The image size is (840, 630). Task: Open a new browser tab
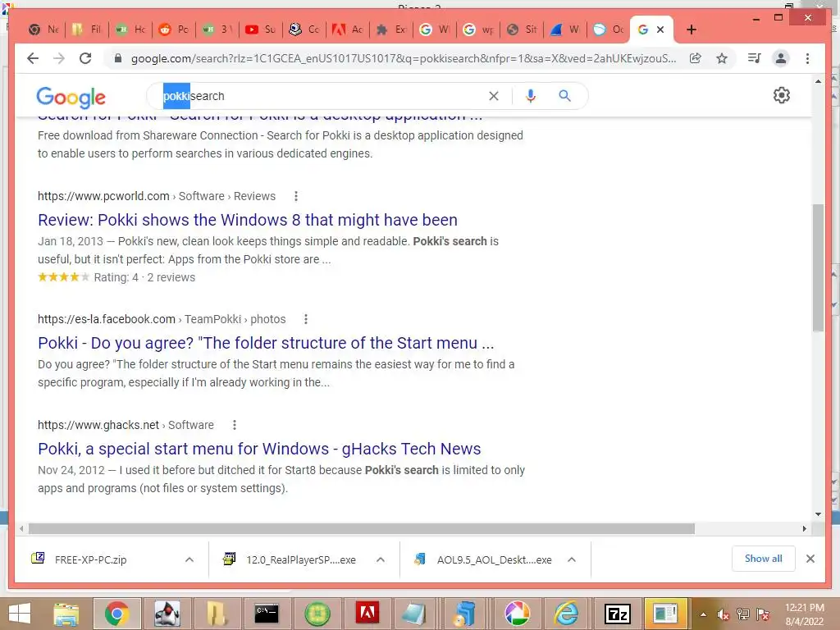click(x=691, y=30)
